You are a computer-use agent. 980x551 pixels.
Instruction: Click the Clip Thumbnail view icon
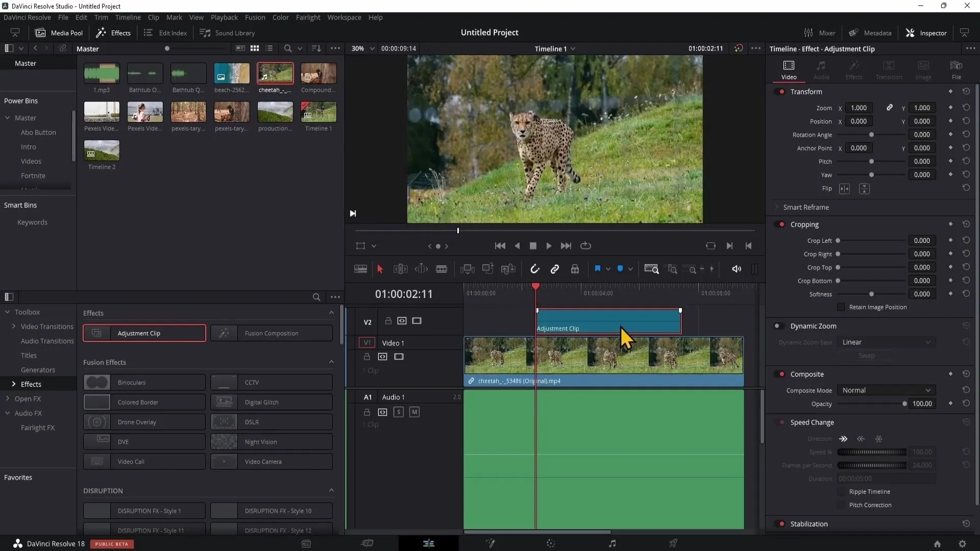pyautogui.click(x=254, y=48)
